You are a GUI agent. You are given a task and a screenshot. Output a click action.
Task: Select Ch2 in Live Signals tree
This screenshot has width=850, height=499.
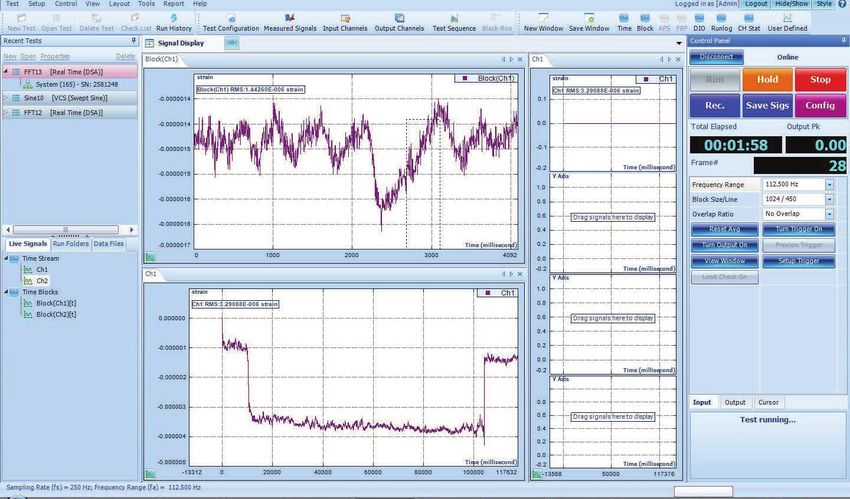[42, 281]
